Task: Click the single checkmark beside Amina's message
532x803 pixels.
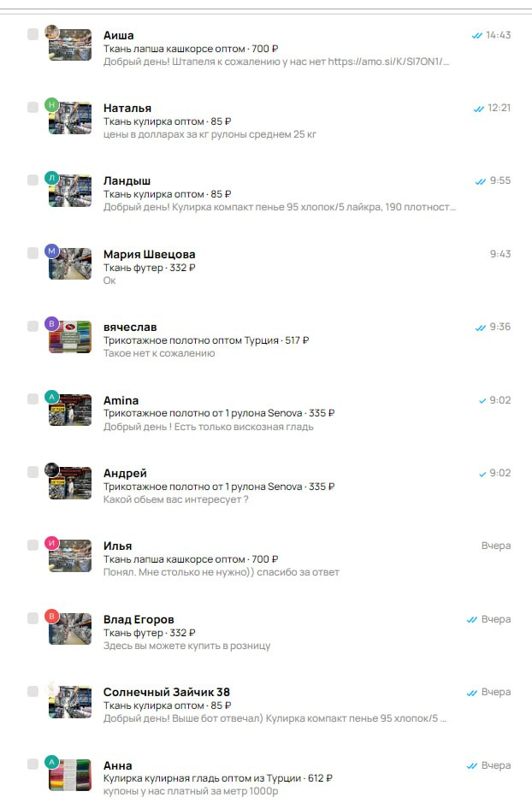Action: 482,400
